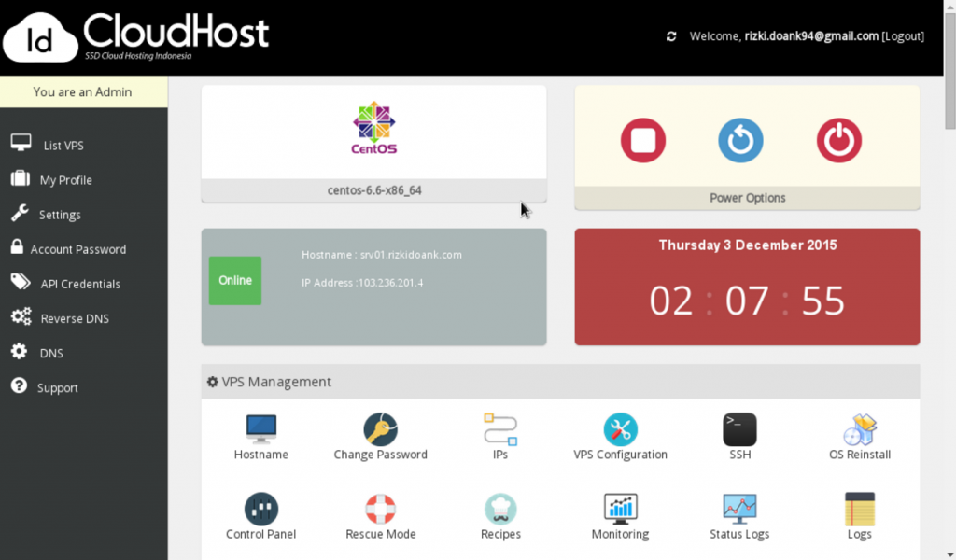Log out of rizki.doank94 account
The image size is (956, 560).
coord(903,35)
